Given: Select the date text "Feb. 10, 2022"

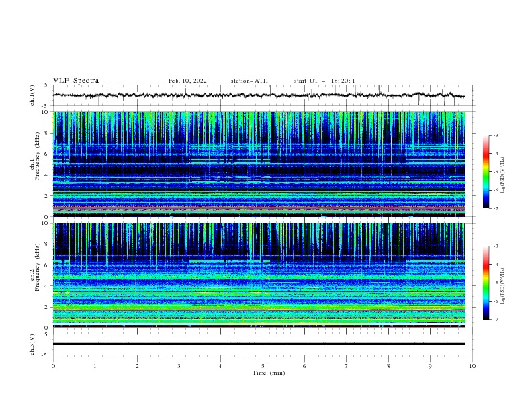Looking at the screenshot, I should coord(187,81).
